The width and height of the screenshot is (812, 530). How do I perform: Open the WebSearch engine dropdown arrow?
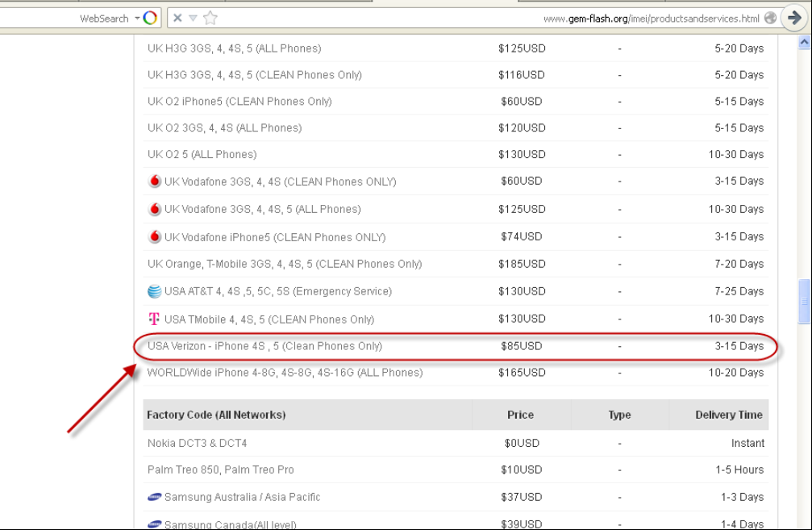tap(137, 18)
